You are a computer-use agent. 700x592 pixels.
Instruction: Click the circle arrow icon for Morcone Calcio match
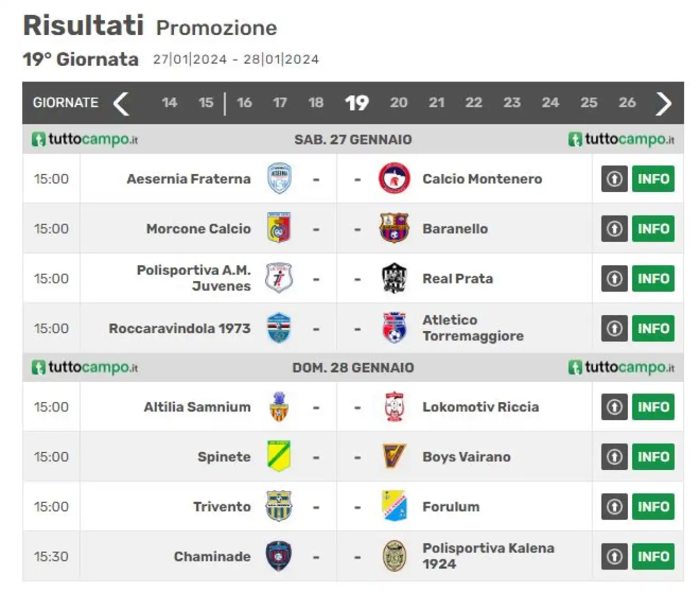[x=614, y=228]
